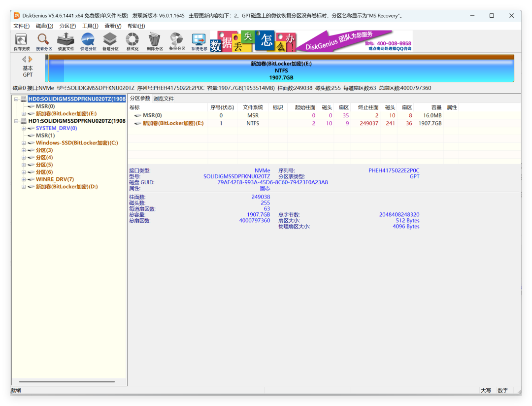
Task: Select HD0:SOLIDIGMSSDPFKNU020TZ in disk tree
Action: [77, 99]
